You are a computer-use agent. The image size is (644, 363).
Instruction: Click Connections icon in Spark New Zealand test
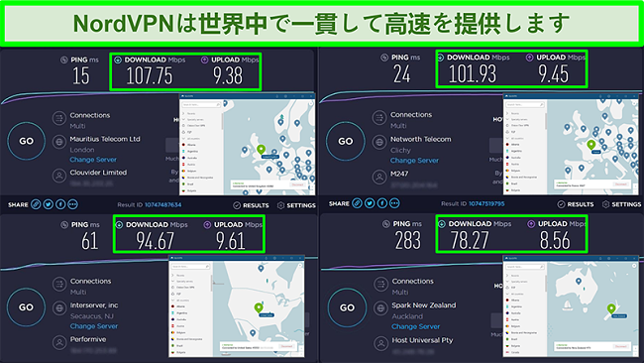(381, 284)
